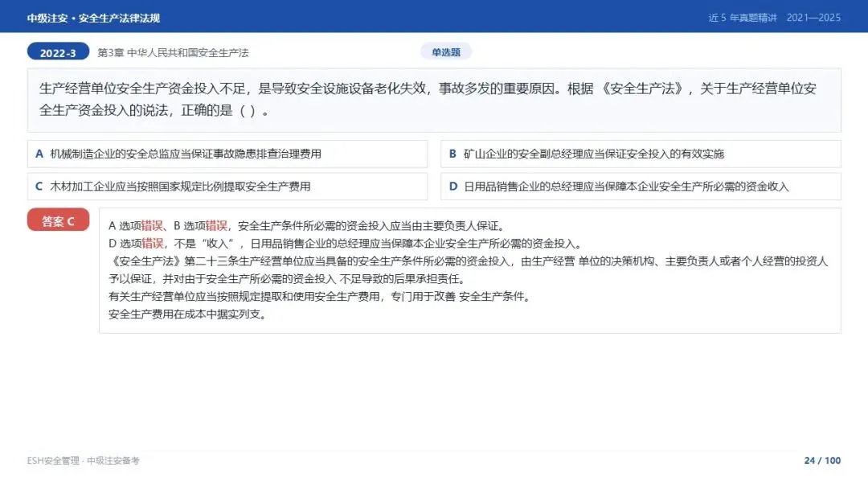
Task: Click the 2022-3 question badge
Action: point(58,52)
